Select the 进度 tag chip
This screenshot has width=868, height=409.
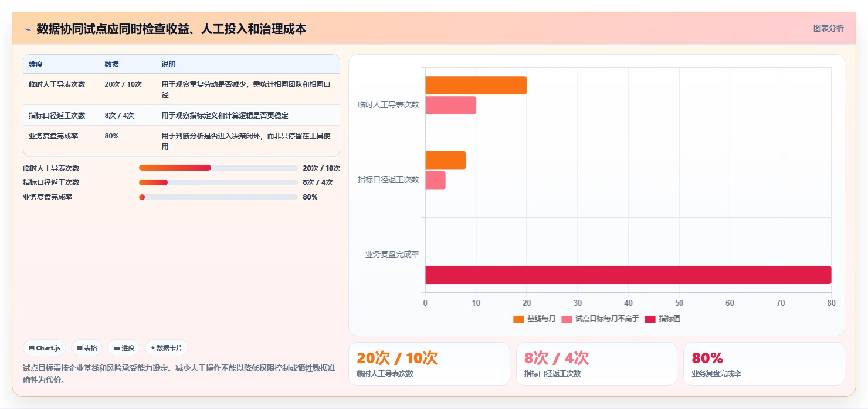point(124,348)
